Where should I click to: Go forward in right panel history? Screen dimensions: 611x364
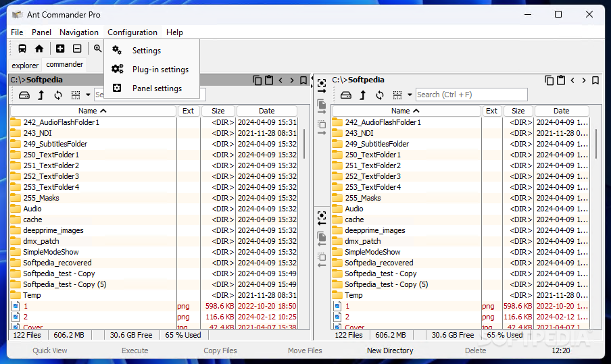(x=584, y=80)
